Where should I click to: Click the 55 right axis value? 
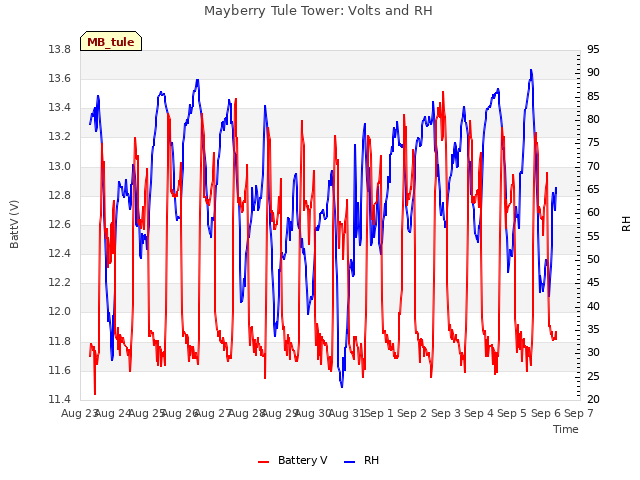(593, 236)
